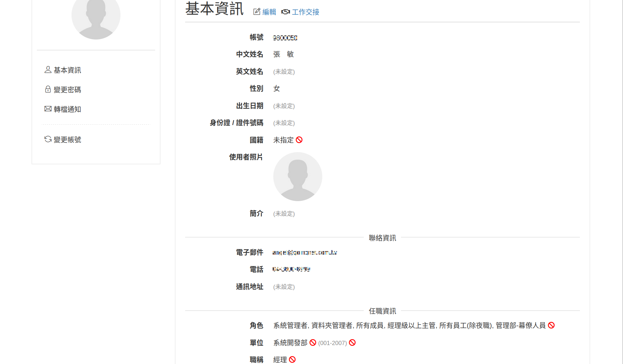The height and width of the screenshot is (364, 623).
Task: Click the 職稱 value 經理
Action: pos(280,360)
